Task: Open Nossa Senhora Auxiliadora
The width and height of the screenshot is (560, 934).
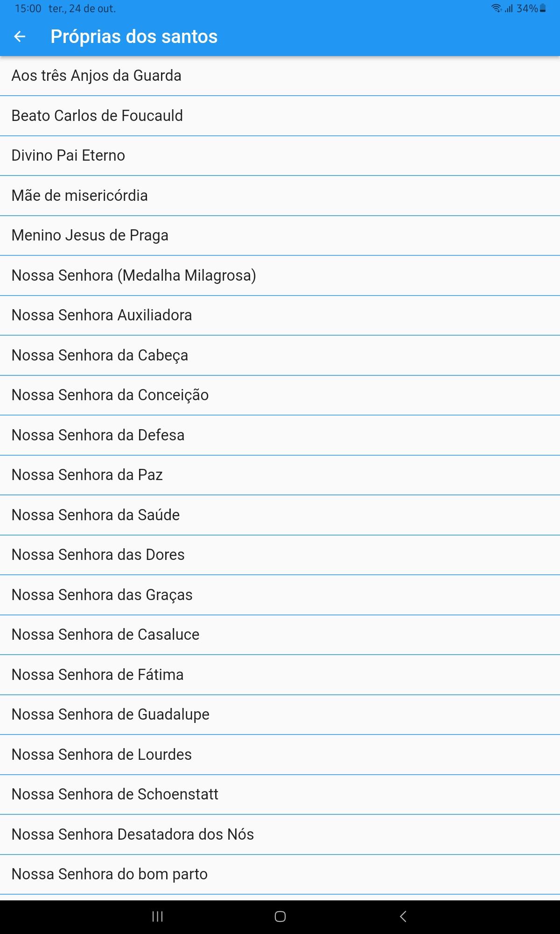Action: click(x=280, y=315)
